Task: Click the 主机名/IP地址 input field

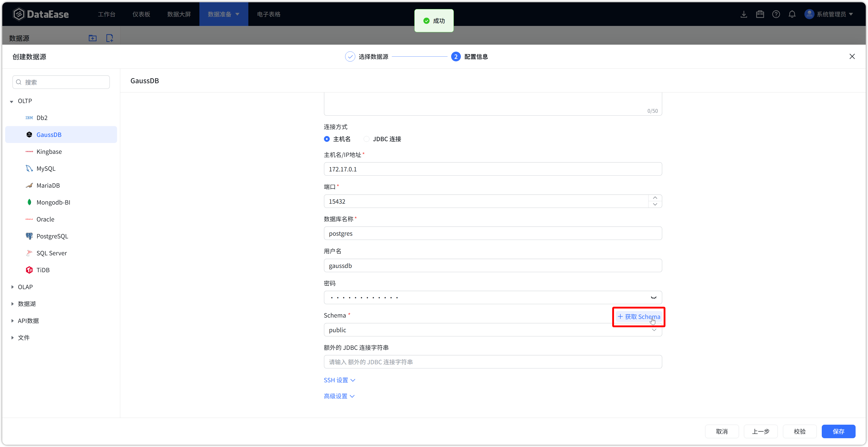Action: 493,169
